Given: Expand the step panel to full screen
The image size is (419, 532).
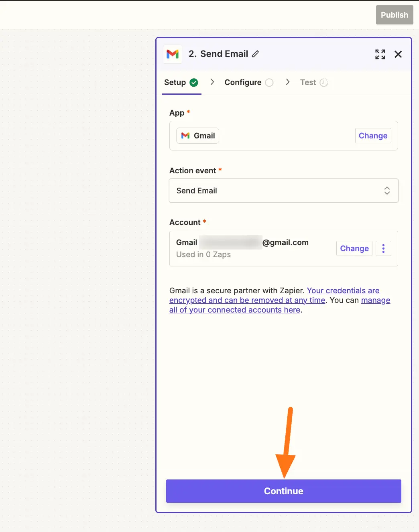Looking at the screenshot, I should coord(380,54).
